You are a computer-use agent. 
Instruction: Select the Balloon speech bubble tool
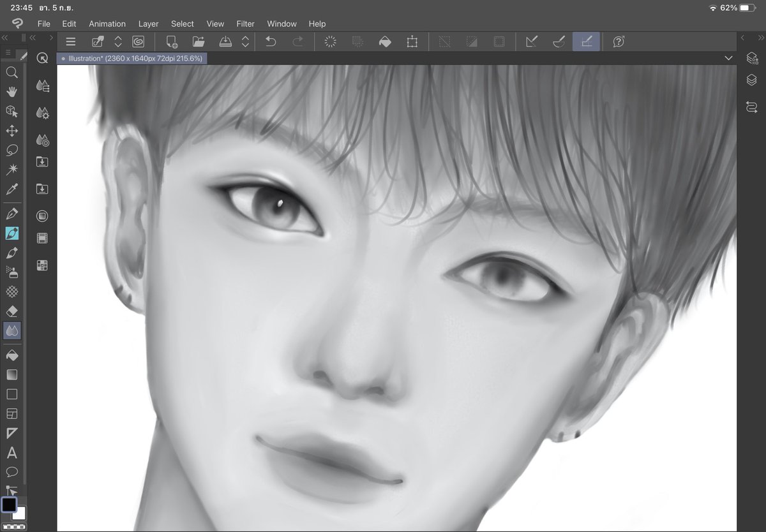(x=11, y=472)
